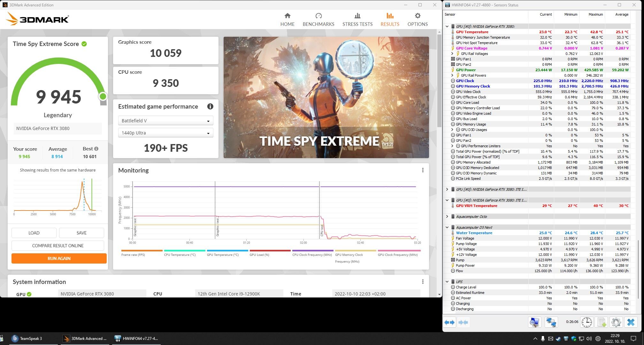The height and width of the screenshot is (345, 644).
Task: Click GPU Clock Frequency pink legend swatch
Action: point(399,251)
